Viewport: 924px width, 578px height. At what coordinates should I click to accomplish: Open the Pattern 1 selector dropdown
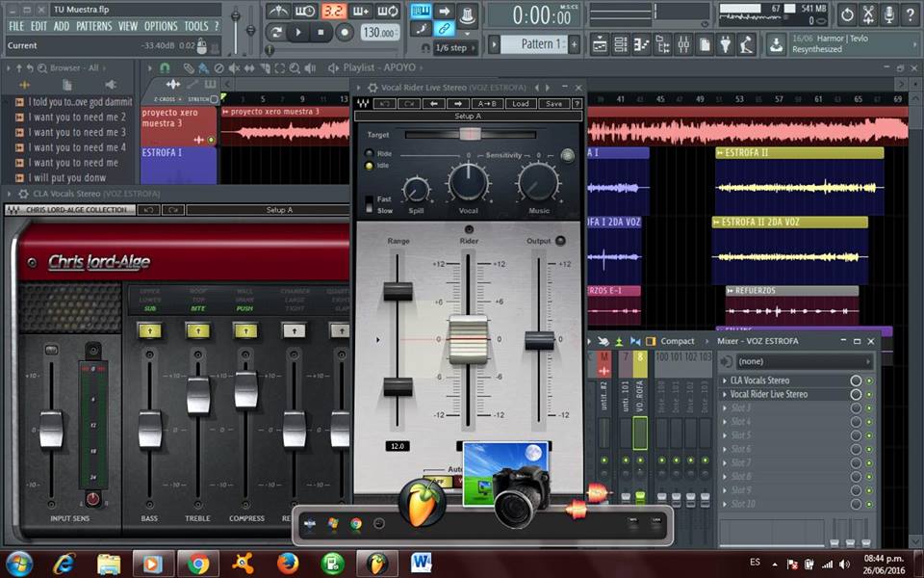(534, 44)
